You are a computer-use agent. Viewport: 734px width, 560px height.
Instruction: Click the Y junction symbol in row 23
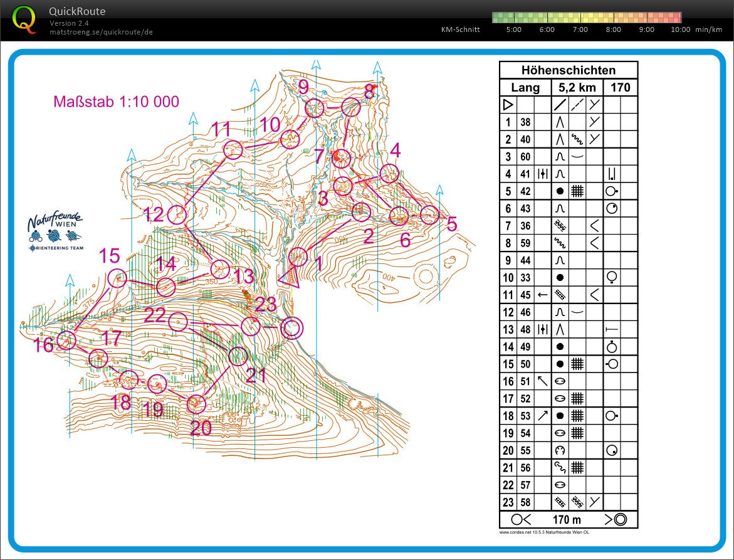point(594,502)
